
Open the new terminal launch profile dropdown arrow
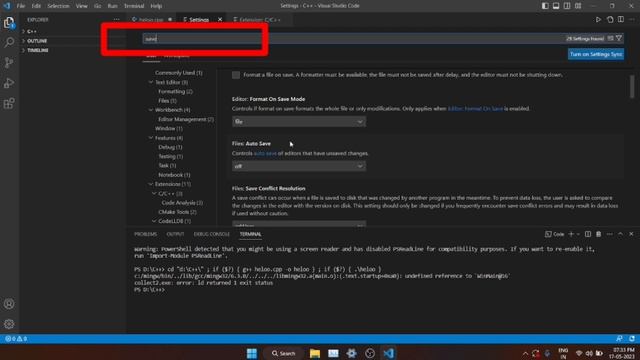578,234
